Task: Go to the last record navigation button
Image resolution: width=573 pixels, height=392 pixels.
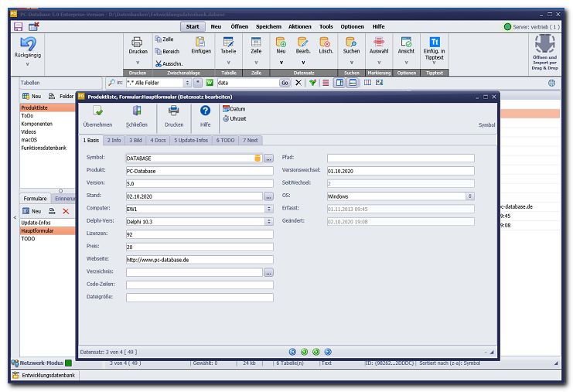Action: coord(328,352)
